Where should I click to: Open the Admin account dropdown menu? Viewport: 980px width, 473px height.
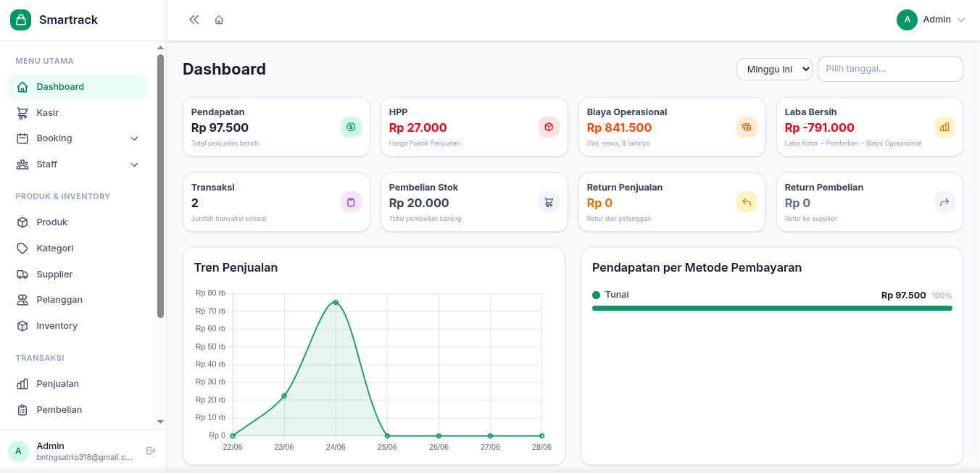click(931, 20)
